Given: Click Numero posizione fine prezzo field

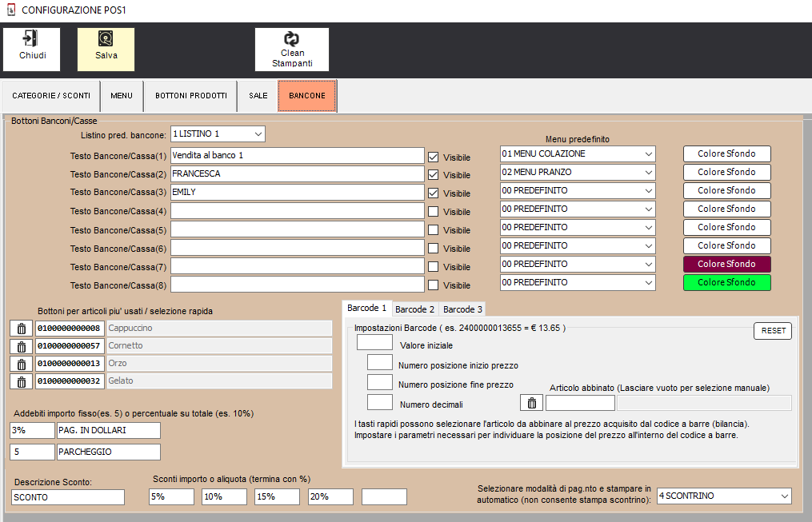Looking at the screenshot, I should click(379, 382).
